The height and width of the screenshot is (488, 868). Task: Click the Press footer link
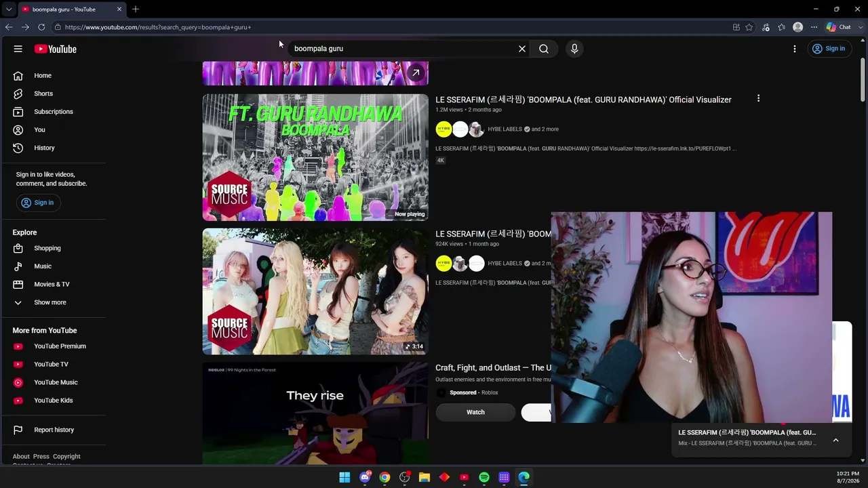(x=41, y=457)
